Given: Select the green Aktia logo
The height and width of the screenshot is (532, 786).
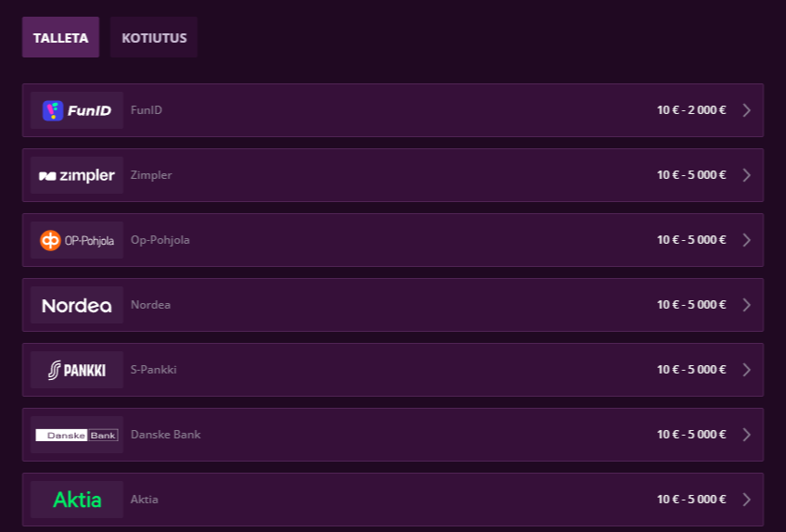Looking at the screenshot, I should 77,500.
